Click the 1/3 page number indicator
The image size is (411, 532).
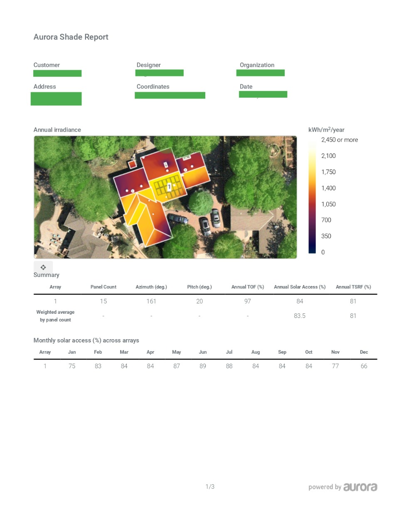210,487
